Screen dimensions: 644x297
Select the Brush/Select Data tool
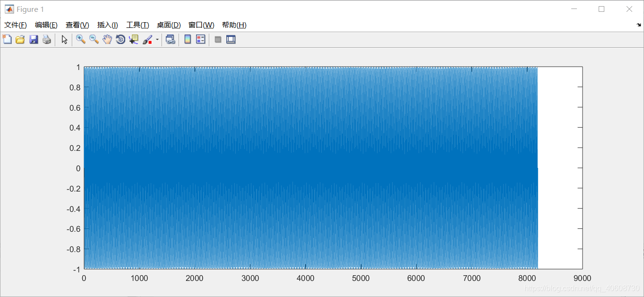[147, 39]
